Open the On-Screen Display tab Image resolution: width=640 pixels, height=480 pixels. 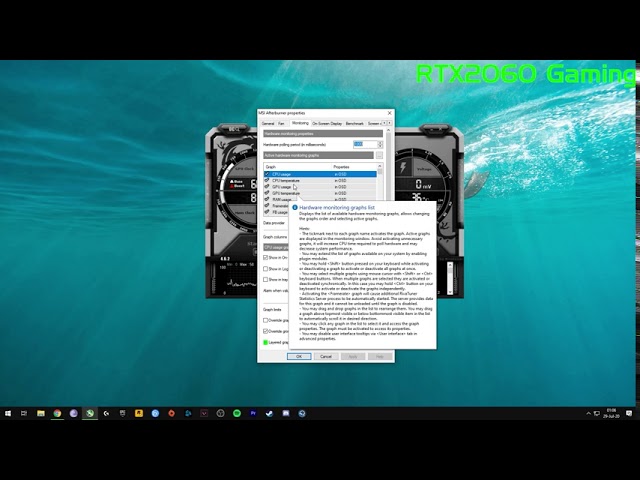pyautogui.click(x=327, y=123)
